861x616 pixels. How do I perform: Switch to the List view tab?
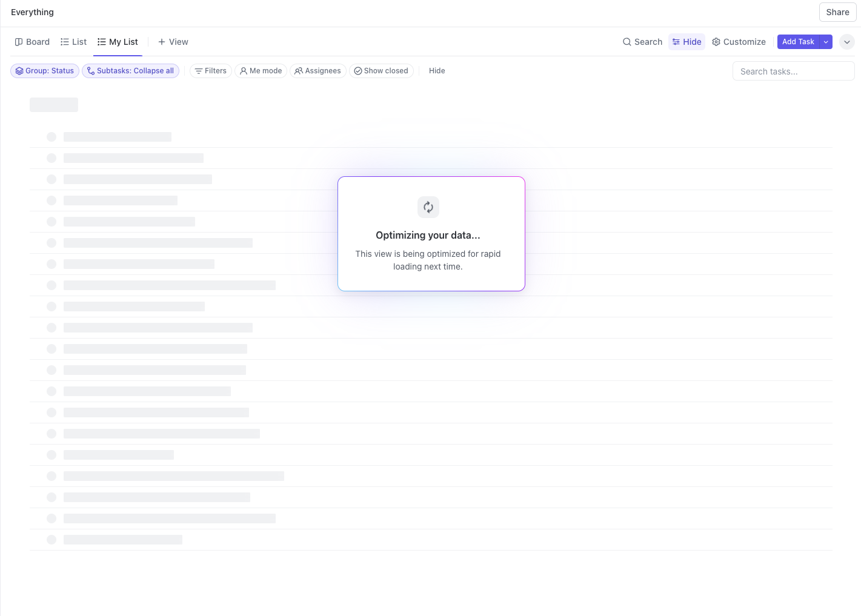[73, 42]
